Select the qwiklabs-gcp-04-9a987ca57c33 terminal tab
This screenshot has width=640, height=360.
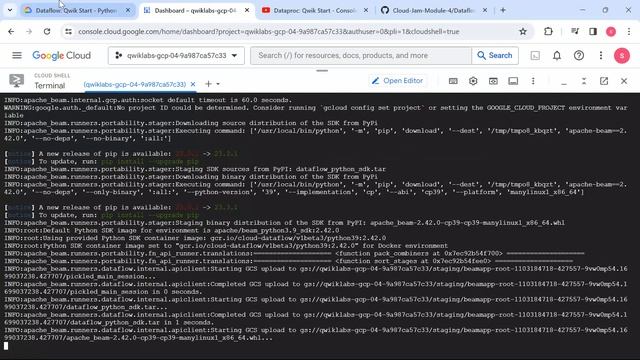pyautogui.click(x=135, y=84)
